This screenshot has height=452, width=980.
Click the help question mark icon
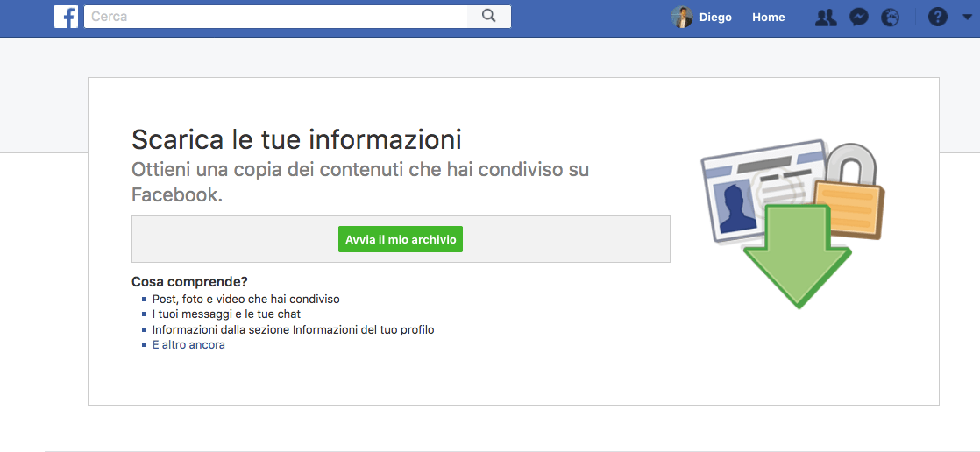coord(938,18)
